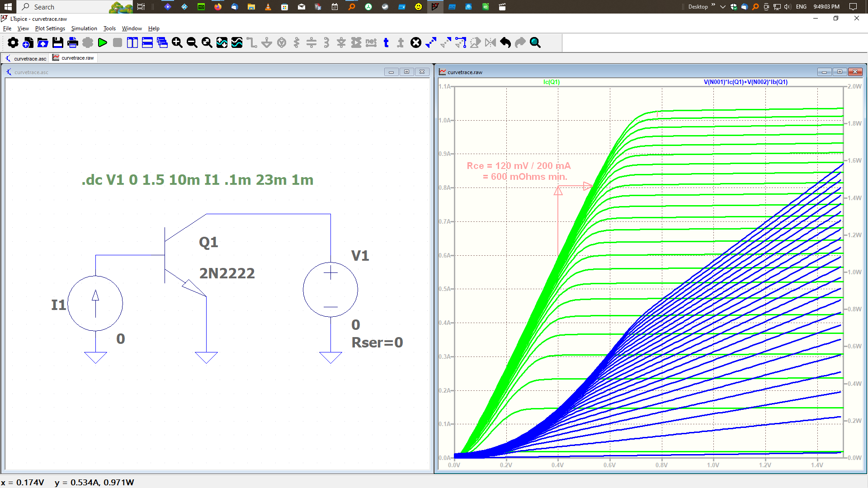Screen dimensions: 868x488
Task: Click the 1.0W right axis label
Action: point(854,272)
